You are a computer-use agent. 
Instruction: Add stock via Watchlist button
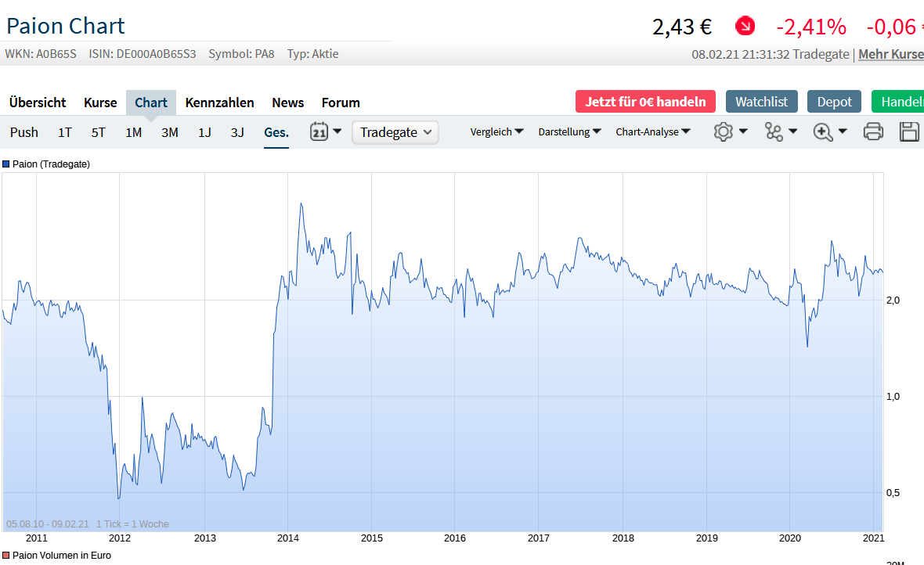[761, 101]
